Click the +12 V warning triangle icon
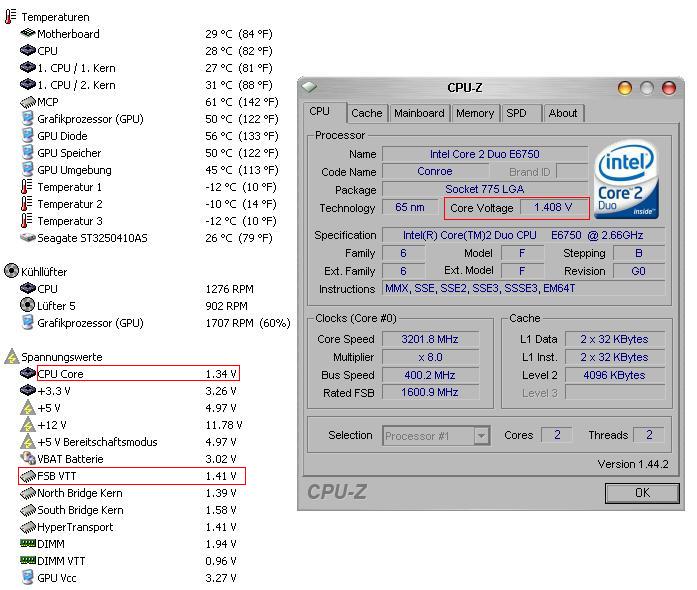The height and width of the screenshot is (590, 697). (x=28, y=424)
